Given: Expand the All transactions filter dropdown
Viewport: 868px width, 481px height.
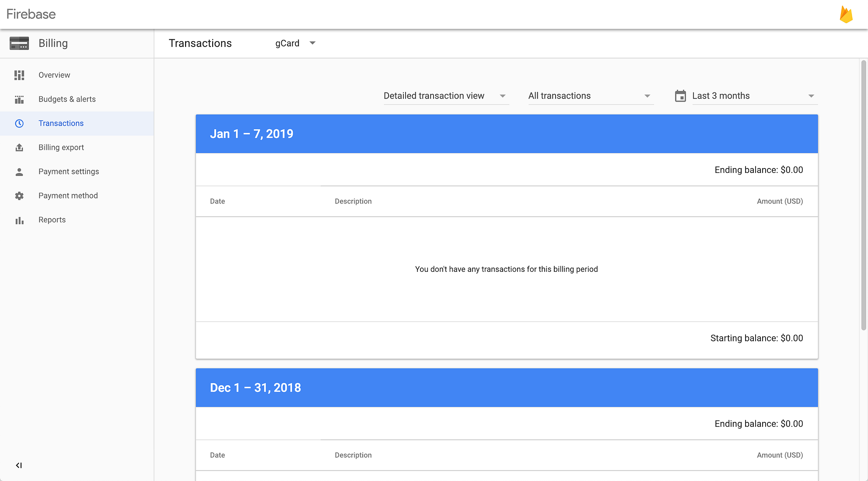Looking at the screenshot, I should pos(590,95).
